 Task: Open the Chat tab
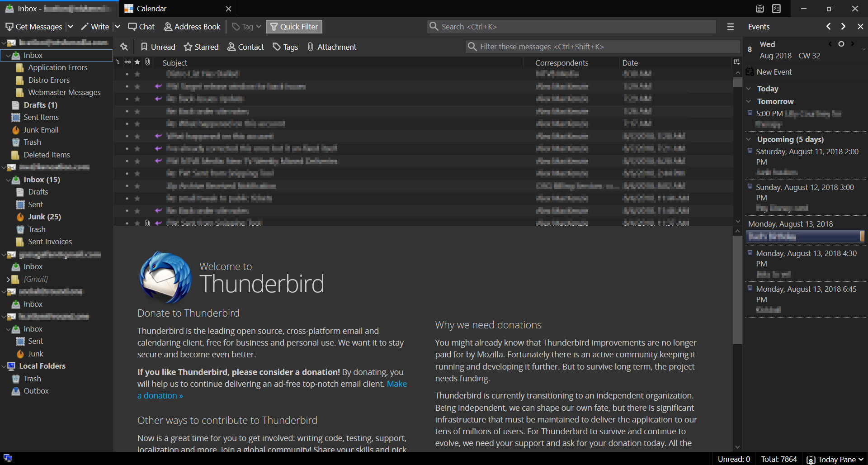(141, 27)
